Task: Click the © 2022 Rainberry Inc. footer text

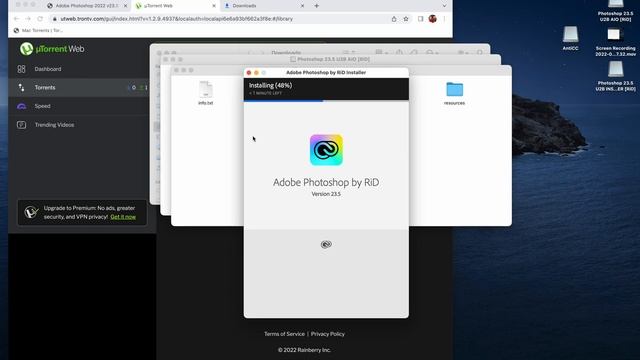Action: pos(304,350)
